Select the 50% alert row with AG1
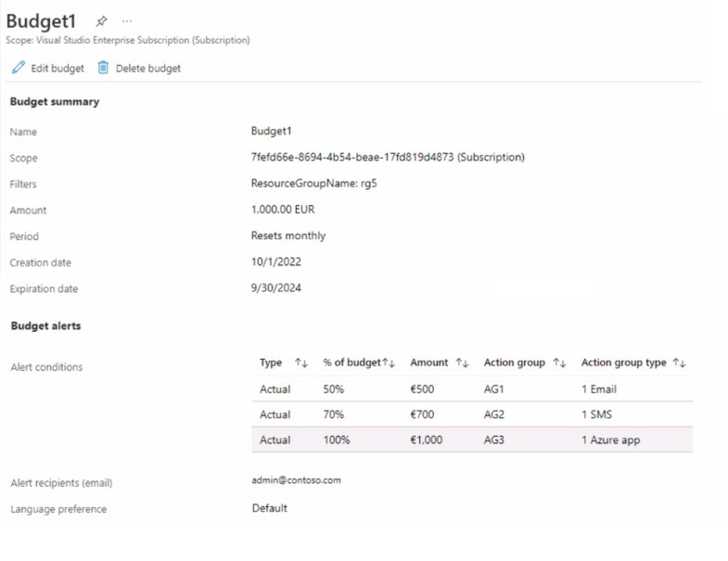This screenshot has height=561, width=728. (471, 389)
